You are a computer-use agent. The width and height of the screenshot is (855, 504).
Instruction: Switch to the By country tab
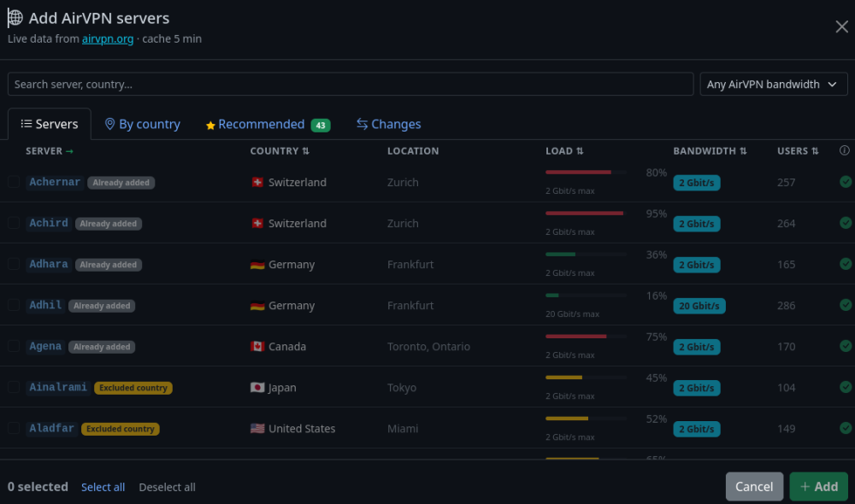142,124
